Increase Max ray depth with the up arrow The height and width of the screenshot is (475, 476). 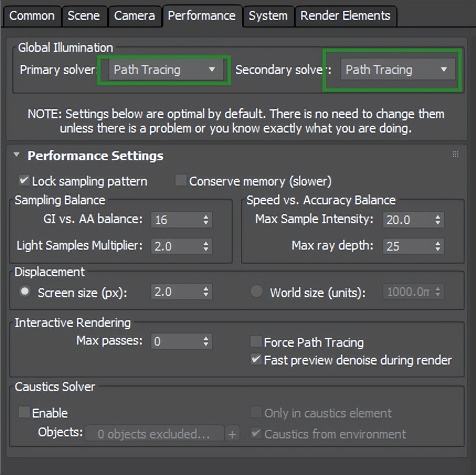pyautogui.click(x=439, y=242)
